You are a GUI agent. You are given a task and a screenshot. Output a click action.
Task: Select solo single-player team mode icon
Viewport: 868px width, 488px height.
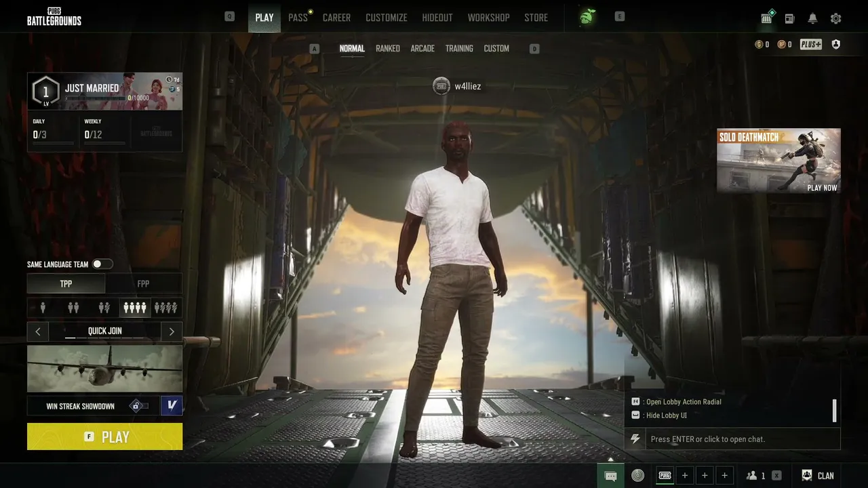pyautogui.click(x=43, y=308)
